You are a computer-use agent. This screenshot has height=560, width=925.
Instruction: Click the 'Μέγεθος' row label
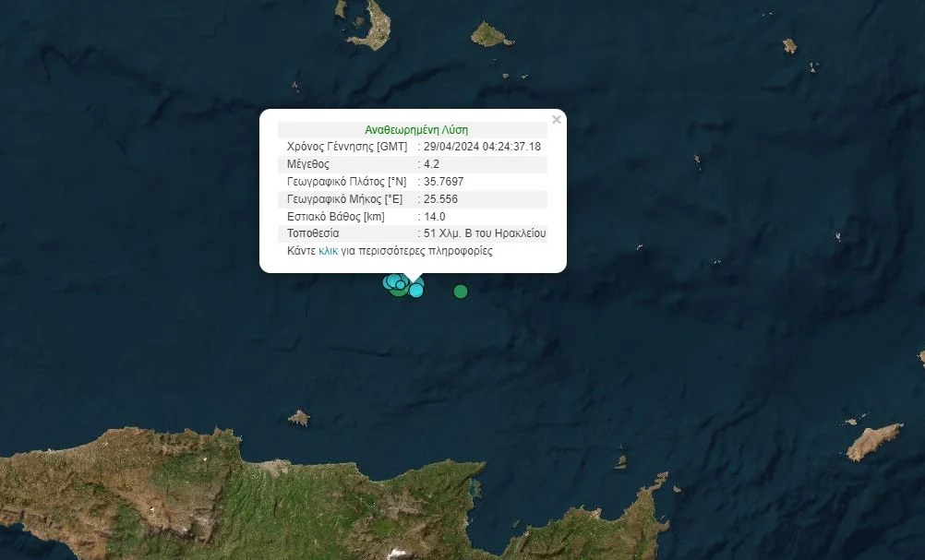click(x=308, y=164)
